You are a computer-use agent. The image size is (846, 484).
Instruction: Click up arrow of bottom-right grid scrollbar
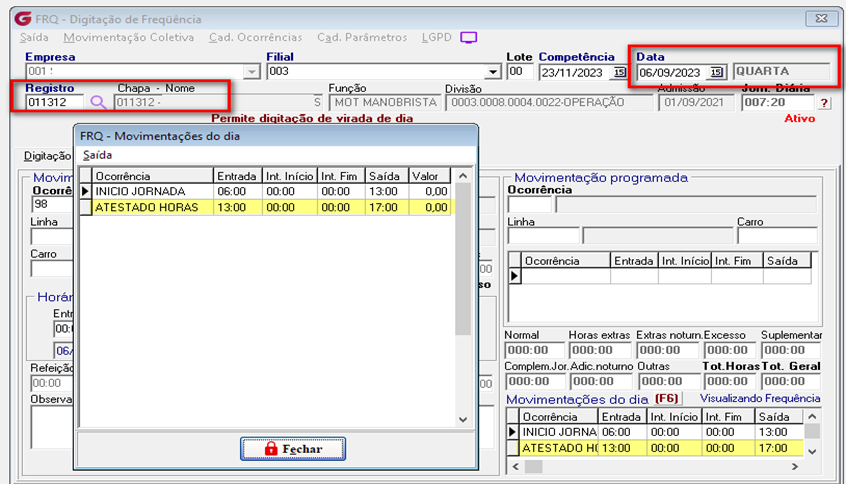[x=812, y=417]
